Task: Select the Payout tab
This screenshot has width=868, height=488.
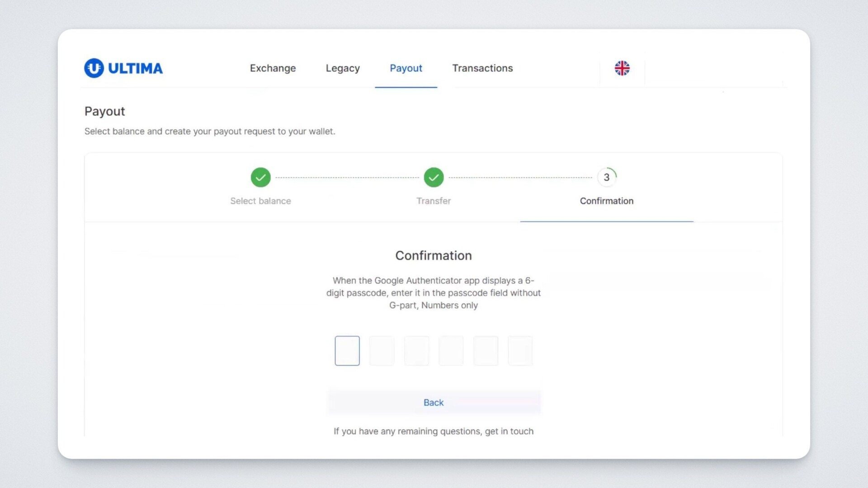Action: point(406,68)
